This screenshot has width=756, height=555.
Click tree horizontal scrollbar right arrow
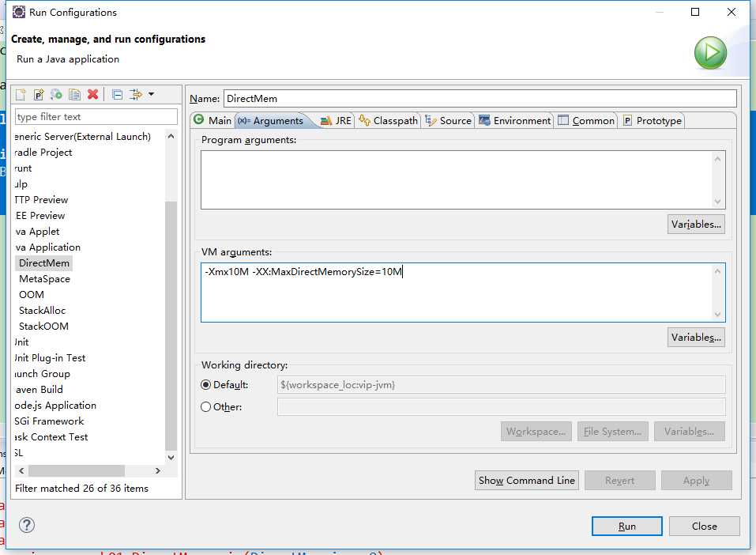[158, 470]
